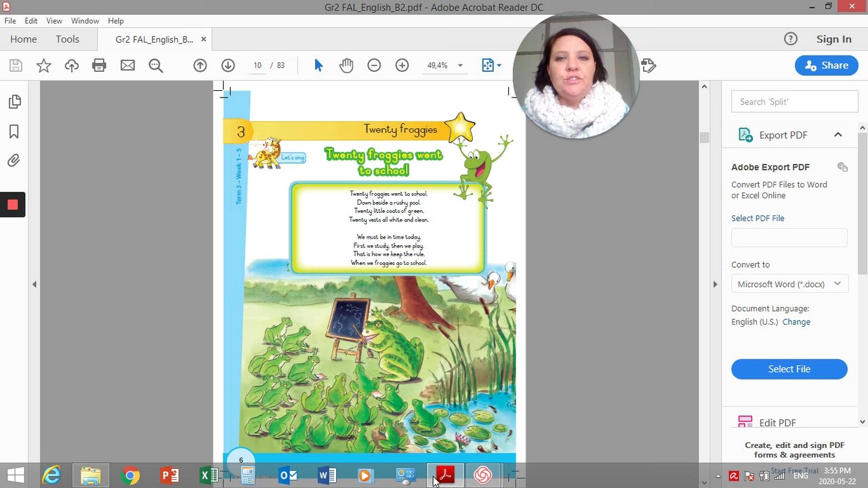Image resolution: width=868 pixels, height=488 pixels.
Task: Click the tools pane scrollbar thumb
Action: tap(863, 202)
